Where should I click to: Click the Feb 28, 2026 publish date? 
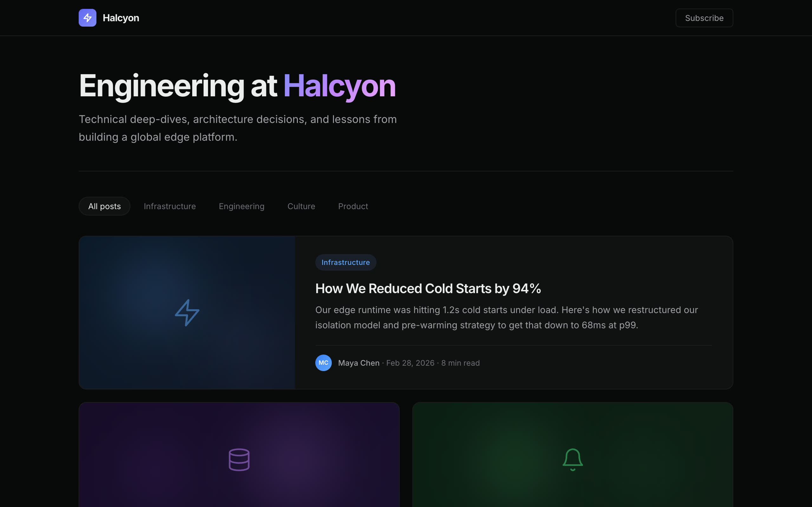[x=410, y=363]
